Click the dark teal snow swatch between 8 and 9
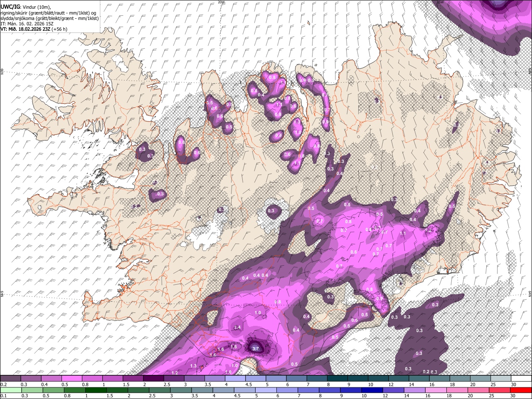 click(x=337, y=378)
